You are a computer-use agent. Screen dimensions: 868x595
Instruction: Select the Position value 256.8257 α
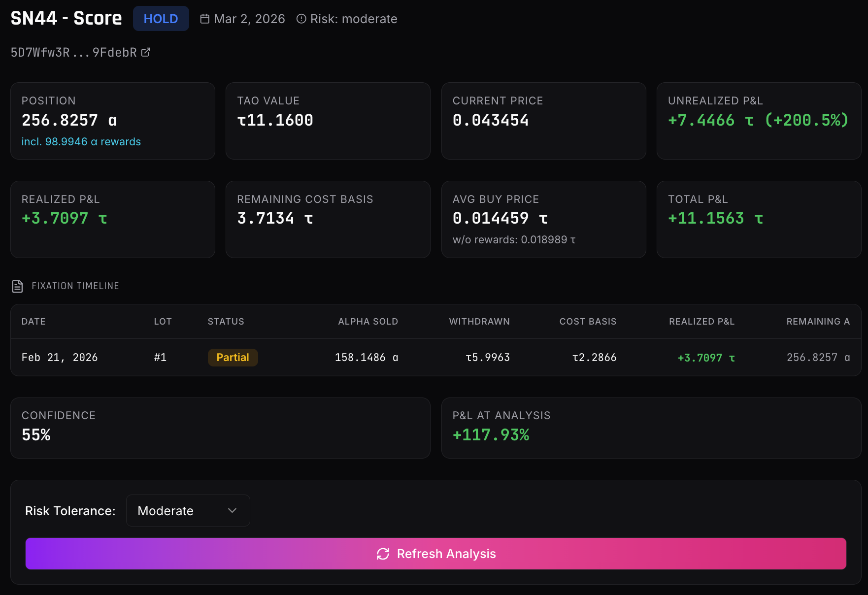(69, 120)
